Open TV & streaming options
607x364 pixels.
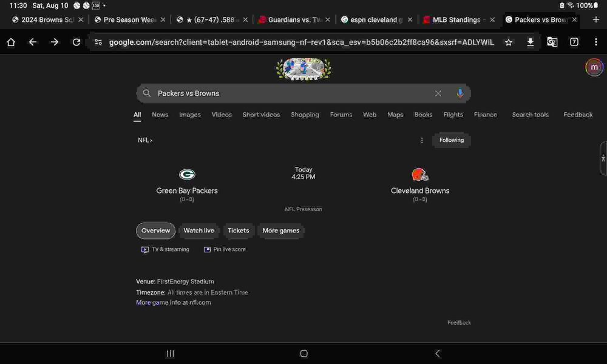[165, 250]
